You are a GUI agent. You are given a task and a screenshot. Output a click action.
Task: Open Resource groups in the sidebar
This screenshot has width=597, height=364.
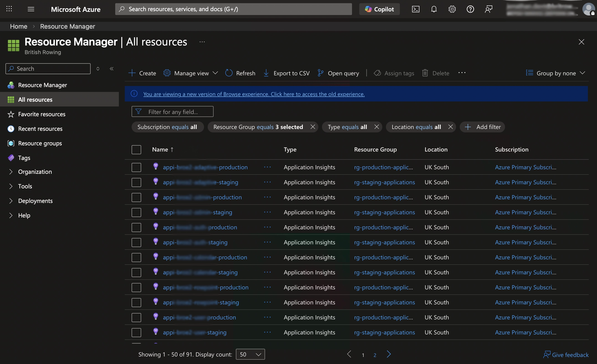click(x=40, y=143)
